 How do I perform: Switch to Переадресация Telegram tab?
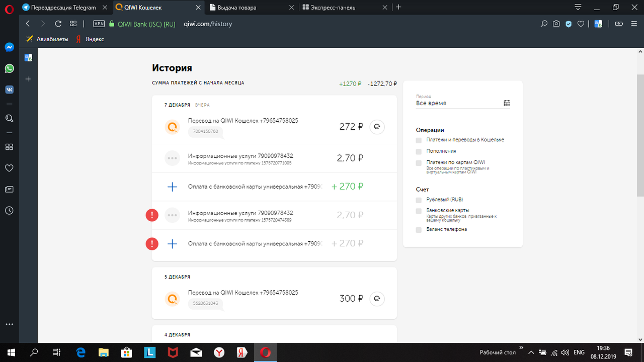64,8
